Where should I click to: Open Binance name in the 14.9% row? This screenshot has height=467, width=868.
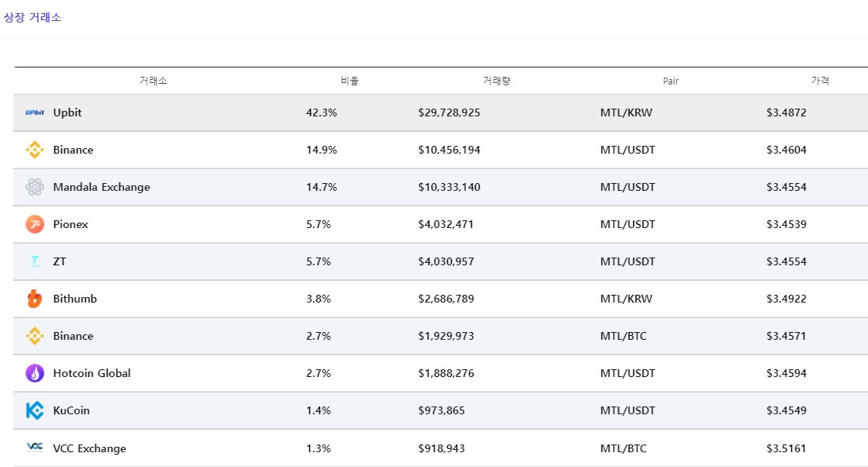tap(73, 150)
